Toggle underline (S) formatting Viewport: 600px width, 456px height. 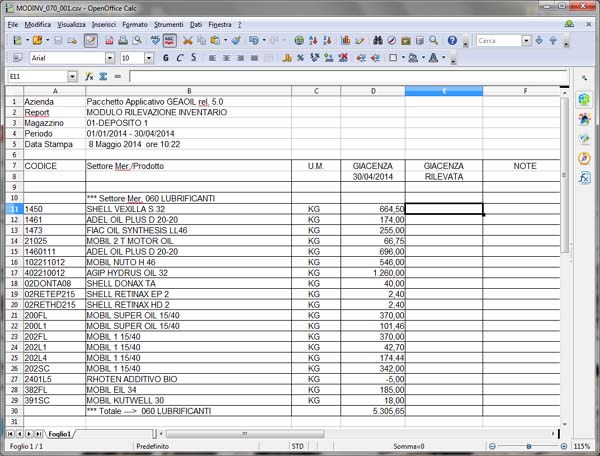click(194, 58)
